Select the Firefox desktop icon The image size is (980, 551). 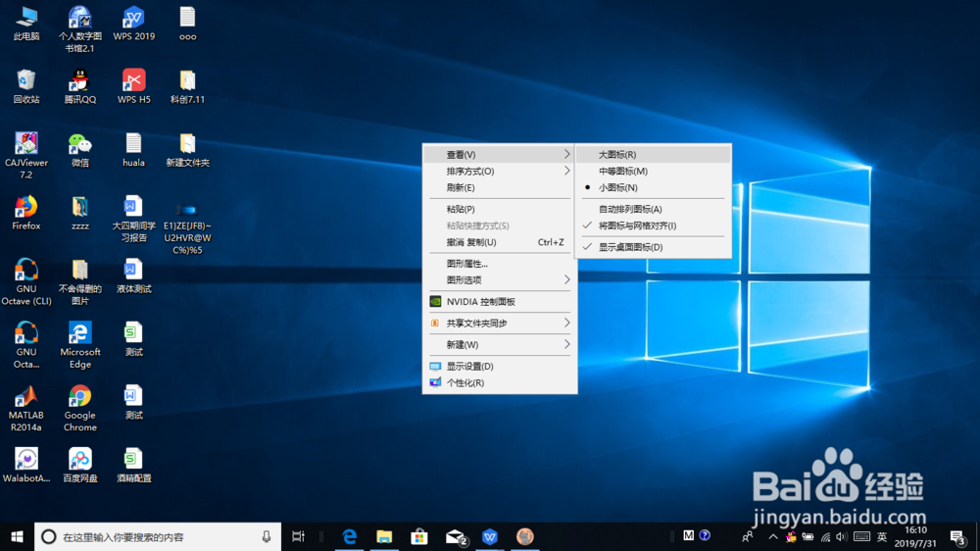(26, 214)
